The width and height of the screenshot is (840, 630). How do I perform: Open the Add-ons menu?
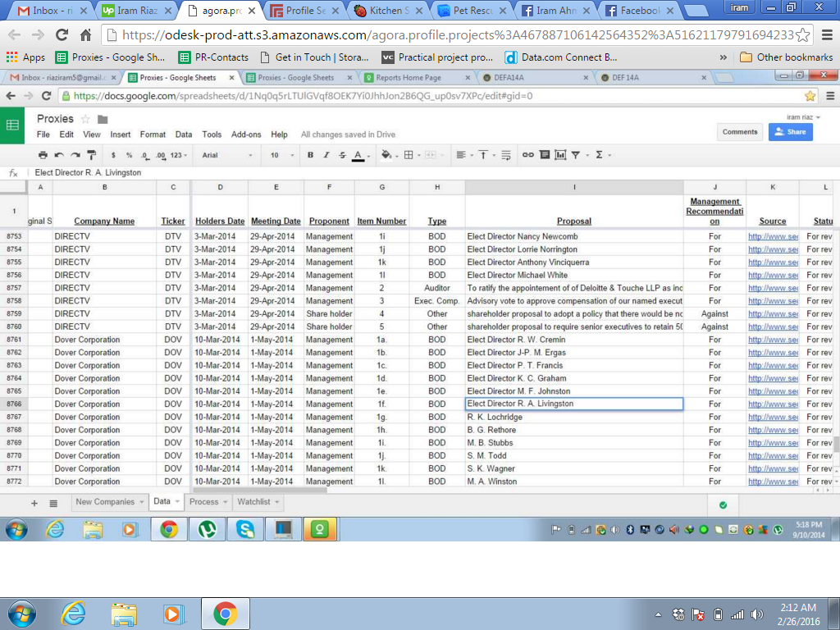(246, 135)
